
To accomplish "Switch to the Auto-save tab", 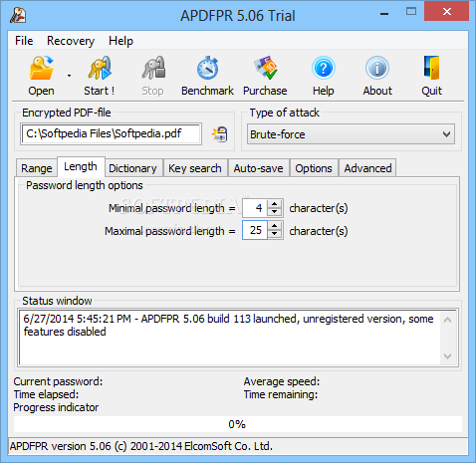I will tap(258, 168).
